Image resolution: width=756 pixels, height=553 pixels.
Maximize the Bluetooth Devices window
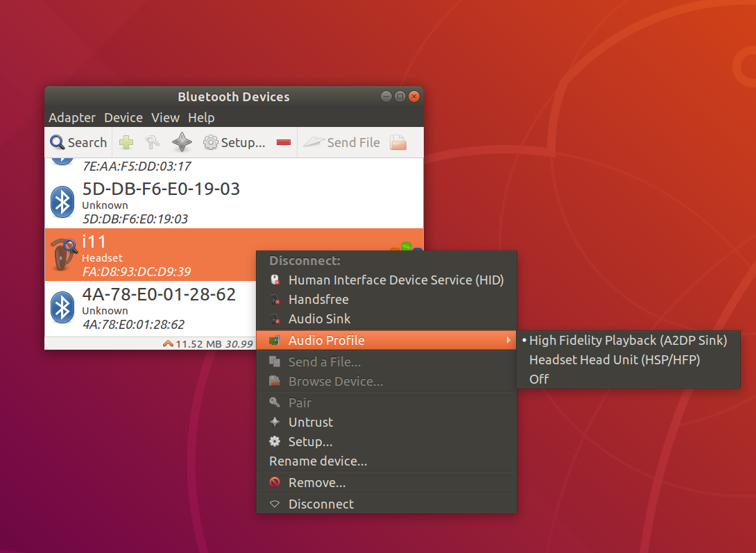[400, 96]
